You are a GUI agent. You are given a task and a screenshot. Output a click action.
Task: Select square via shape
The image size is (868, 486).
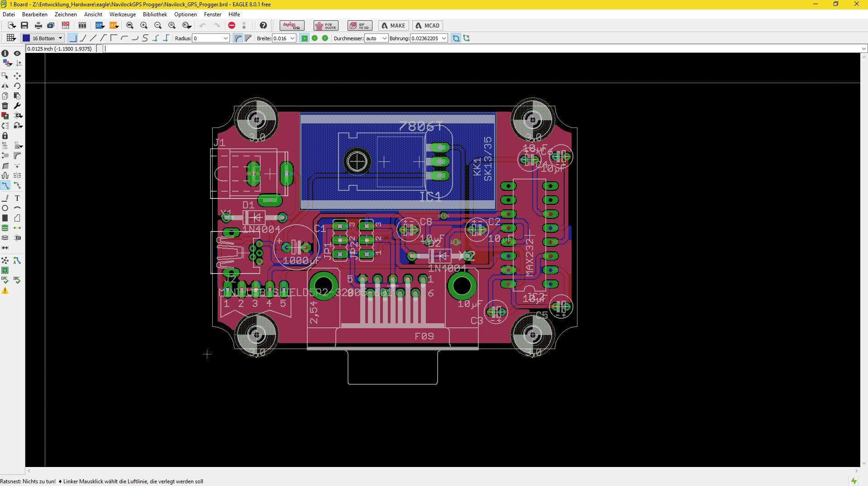(305, 38)
